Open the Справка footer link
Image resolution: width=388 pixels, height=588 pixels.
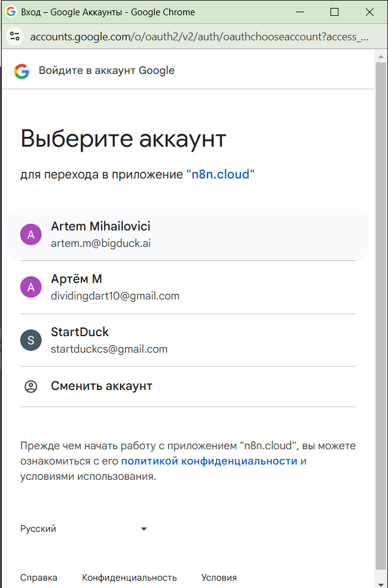coord(39,578)
